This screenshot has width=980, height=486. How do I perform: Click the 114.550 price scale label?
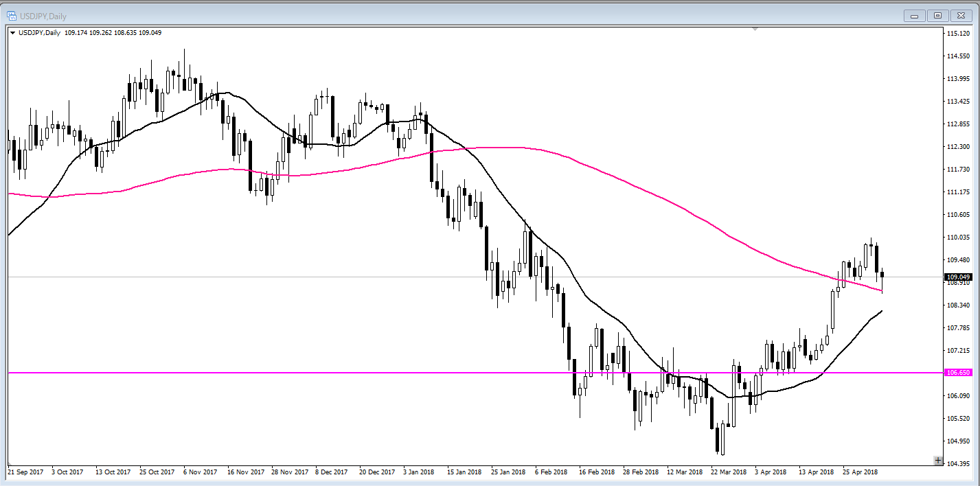click(957, 56)
